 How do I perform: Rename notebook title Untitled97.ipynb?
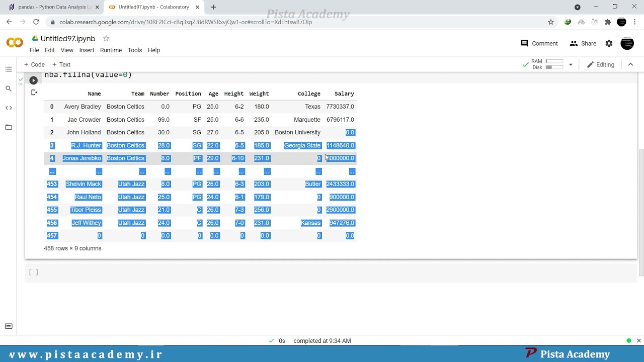tap(68, 39)
